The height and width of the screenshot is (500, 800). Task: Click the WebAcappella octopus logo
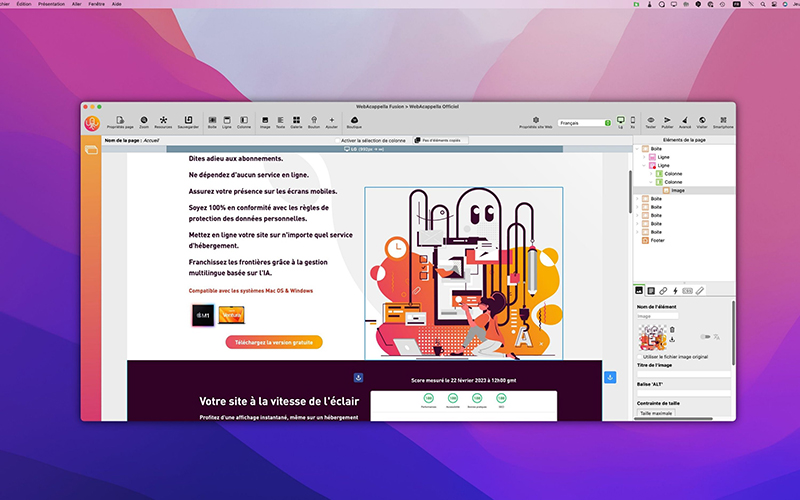point(92,123)
